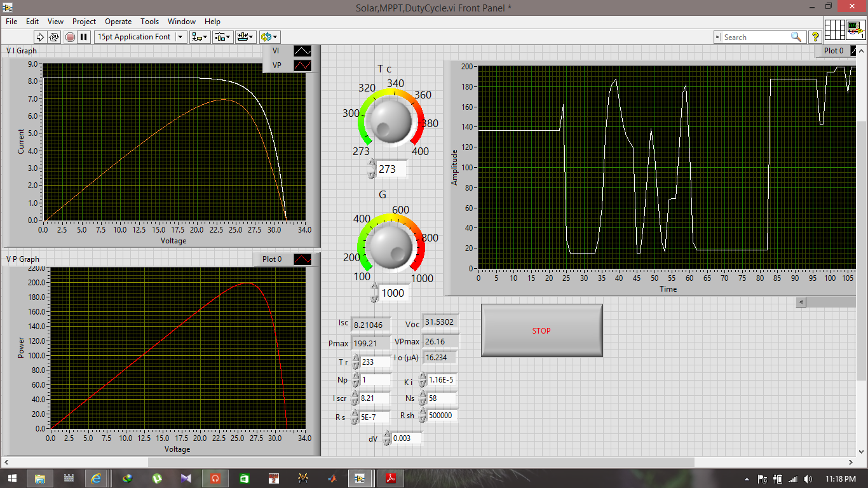Click the red STOP button
Screen dimensions: 868x488
541,330
